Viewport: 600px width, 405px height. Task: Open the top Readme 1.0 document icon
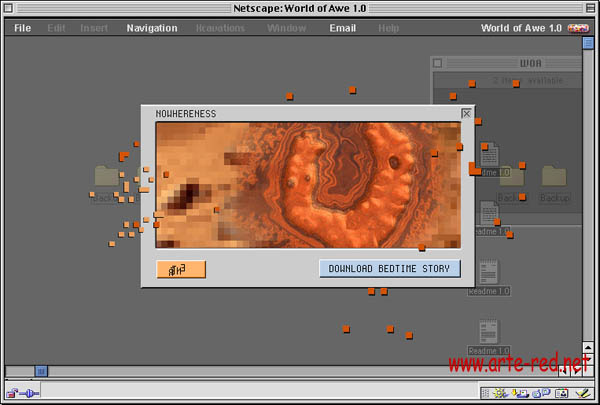pos(489,158)
